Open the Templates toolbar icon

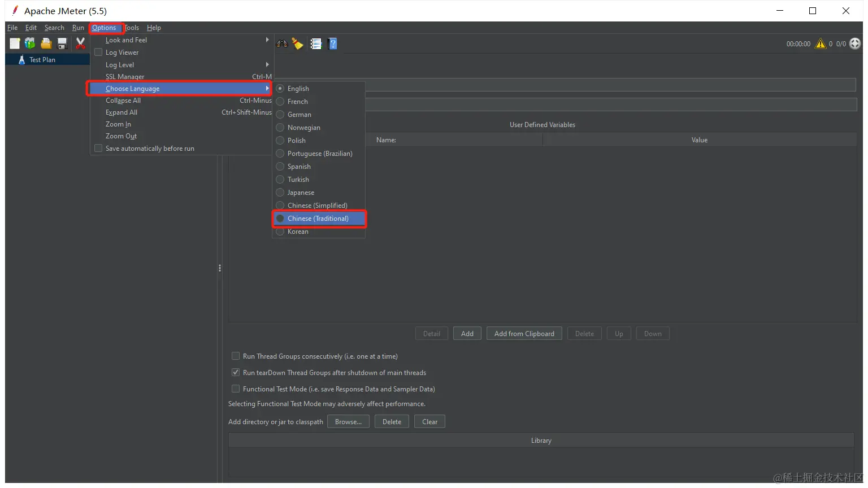click(30, 43)
